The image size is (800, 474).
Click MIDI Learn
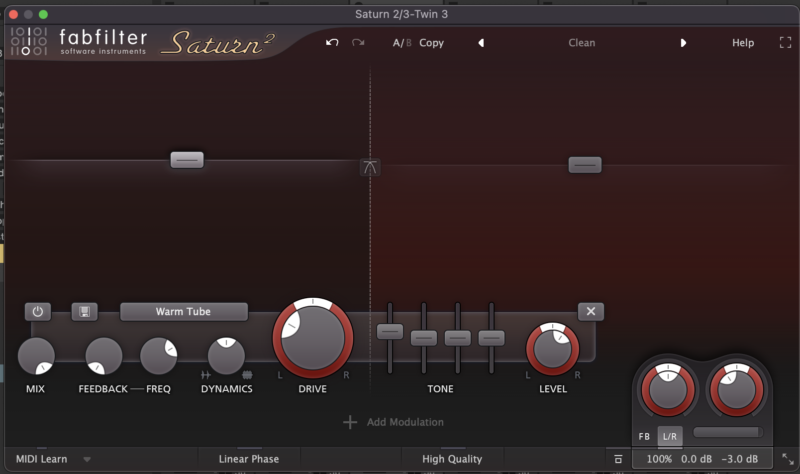41,459
